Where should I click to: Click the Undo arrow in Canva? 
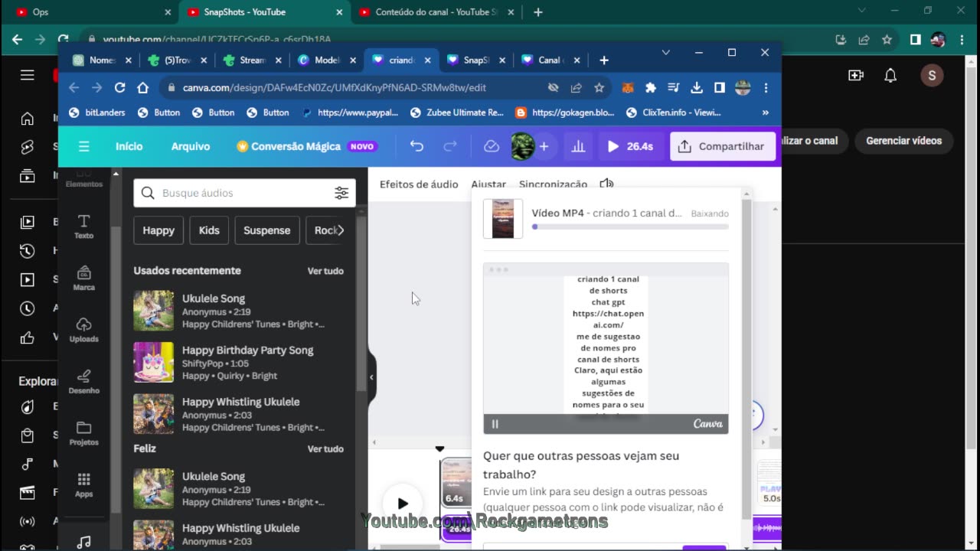[416, 146]
